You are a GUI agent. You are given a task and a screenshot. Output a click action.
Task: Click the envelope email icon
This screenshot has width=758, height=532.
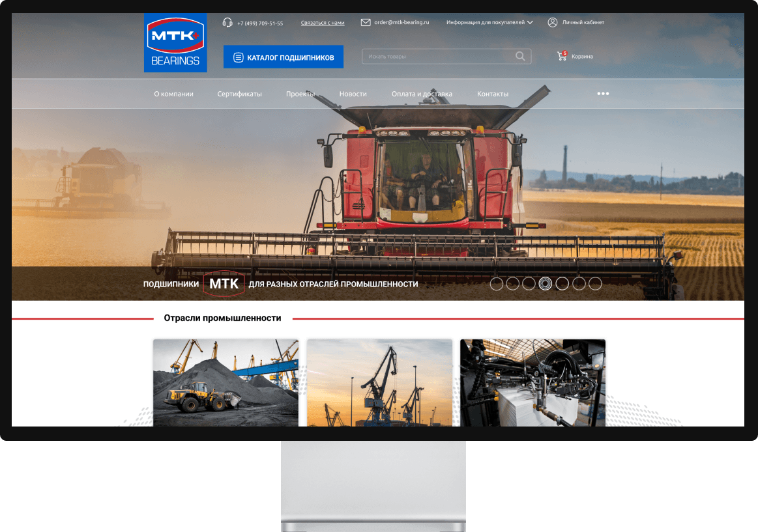point(366,22)
